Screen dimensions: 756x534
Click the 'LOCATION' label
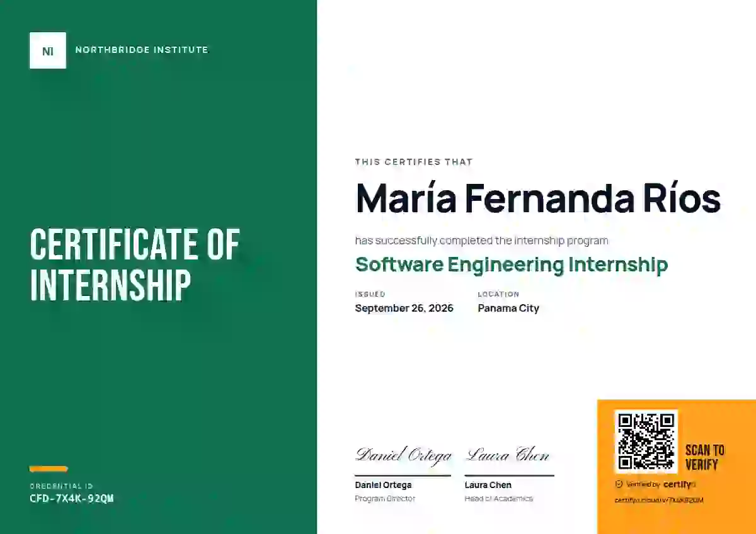(x=498, y=294)
